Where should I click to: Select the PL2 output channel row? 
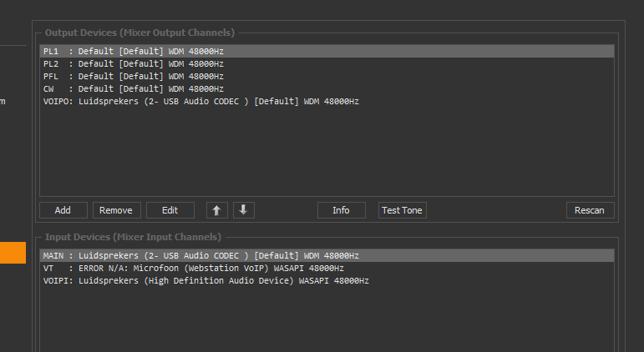(134, 63)
